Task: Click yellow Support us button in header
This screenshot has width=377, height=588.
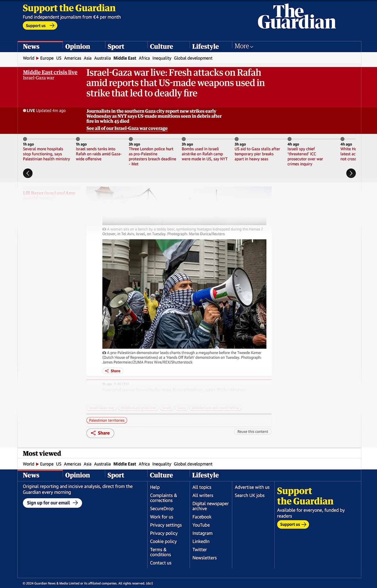Action: pyautogui.click(x=40, y=26)
